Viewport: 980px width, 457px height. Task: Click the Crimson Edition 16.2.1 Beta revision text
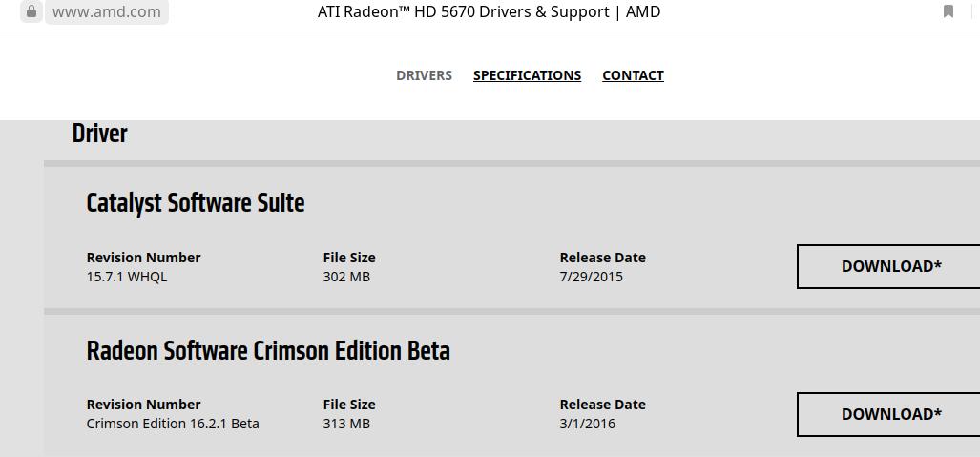point(173,424)
